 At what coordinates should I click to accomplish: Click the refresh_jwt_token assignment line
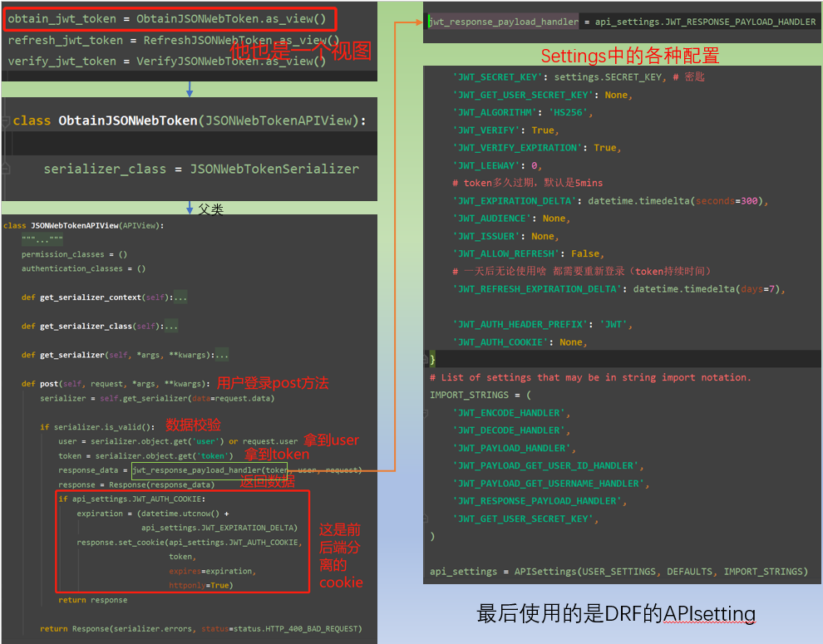[x=173, y=41]
